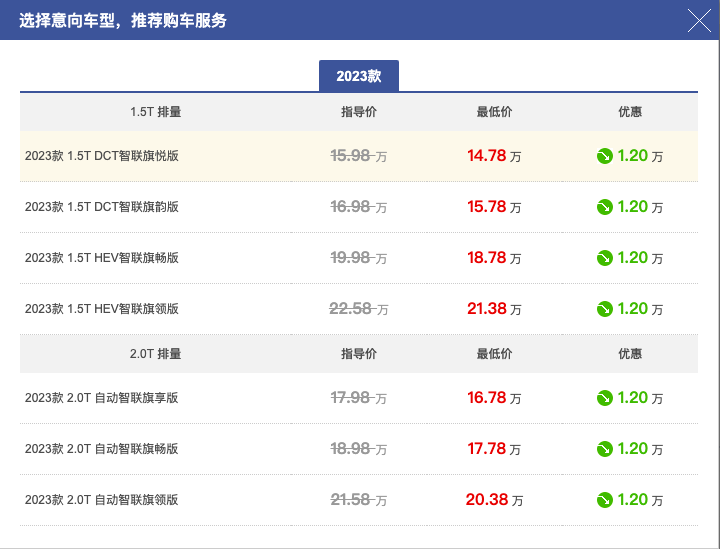Screen dimensions: 720x549
Task: Choose 2023款 1.5T DCT智联旗韵版 model
Action: (359, 207)
